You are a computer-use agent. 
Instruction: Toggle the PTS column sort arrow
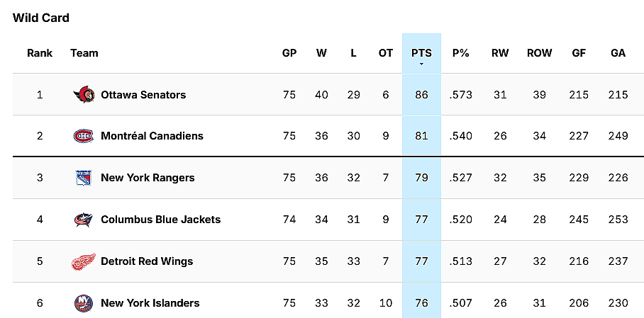(x=421, y=64)
